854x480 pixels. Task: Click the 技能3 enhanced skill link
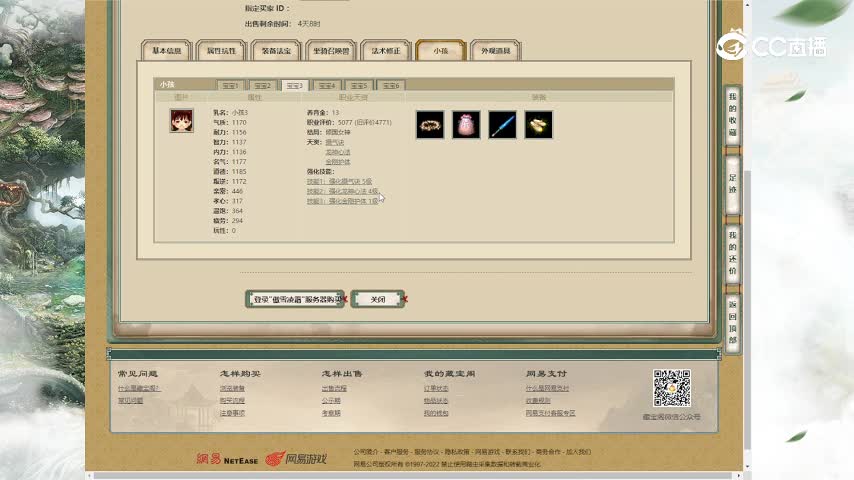[342, 201]
